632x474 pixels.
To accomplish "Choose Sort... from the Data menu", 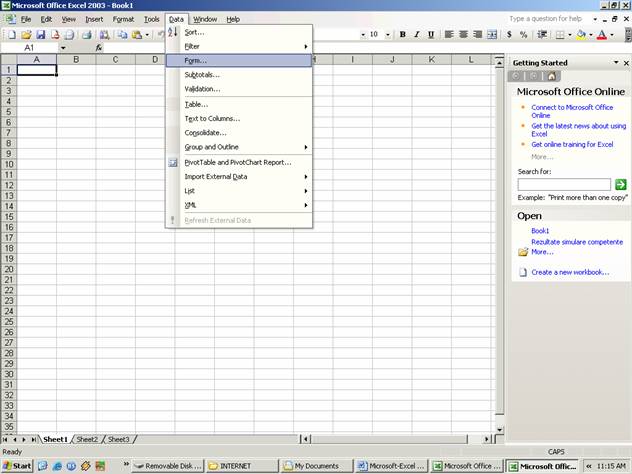I will (239, 32).
